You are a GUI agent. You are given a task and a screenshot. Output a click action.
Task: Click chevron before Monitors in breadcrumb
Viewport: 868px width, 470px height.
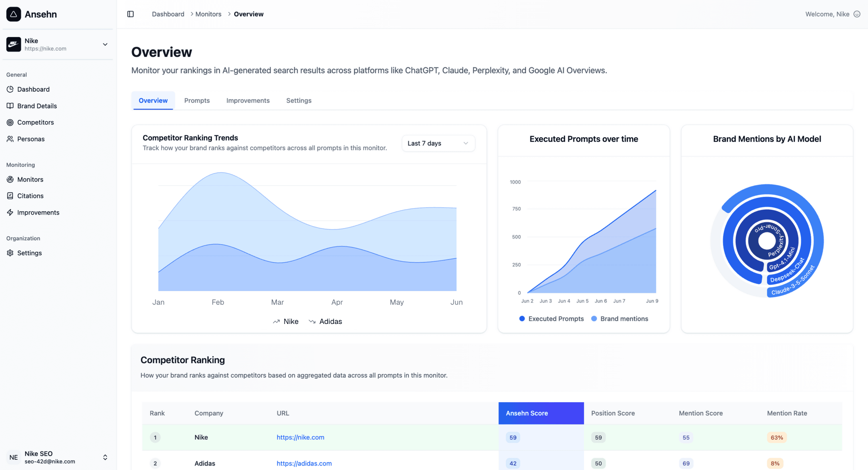pyautogui.click(x=192, y=14)
